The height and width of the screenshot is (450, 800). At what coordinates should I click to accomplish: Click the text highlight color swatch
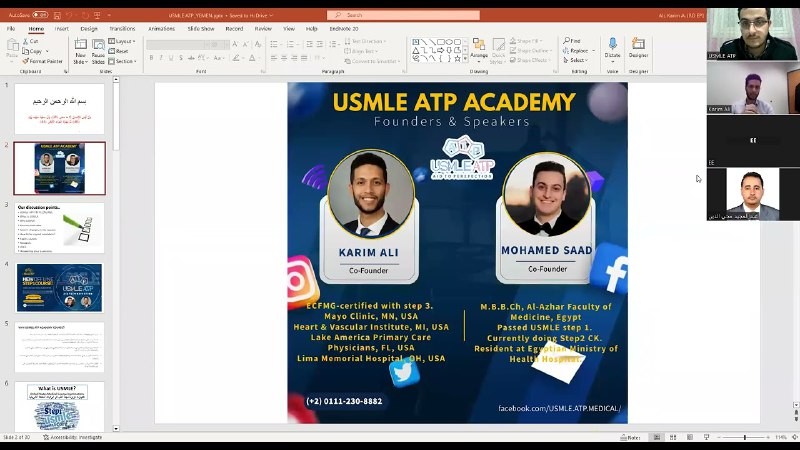pyautogui.click(x=236, y=58)
